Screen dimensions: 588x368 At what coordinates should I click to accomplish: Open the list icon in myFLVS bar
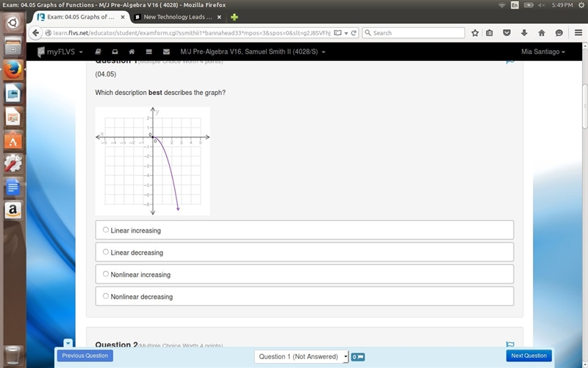(149, 52)
